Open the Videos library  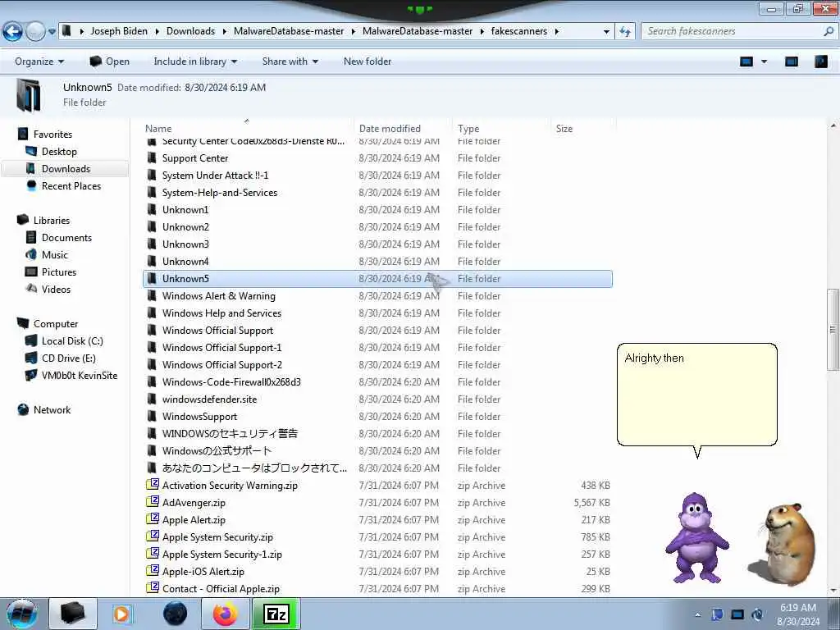56,290
